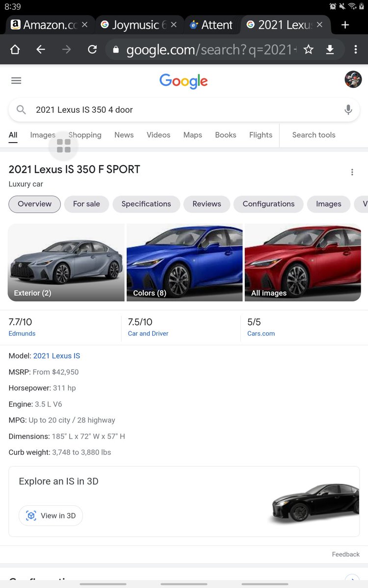The image size is (368, 588).
Task: Tap the URL address bar
Action: (x=211, y=49)
